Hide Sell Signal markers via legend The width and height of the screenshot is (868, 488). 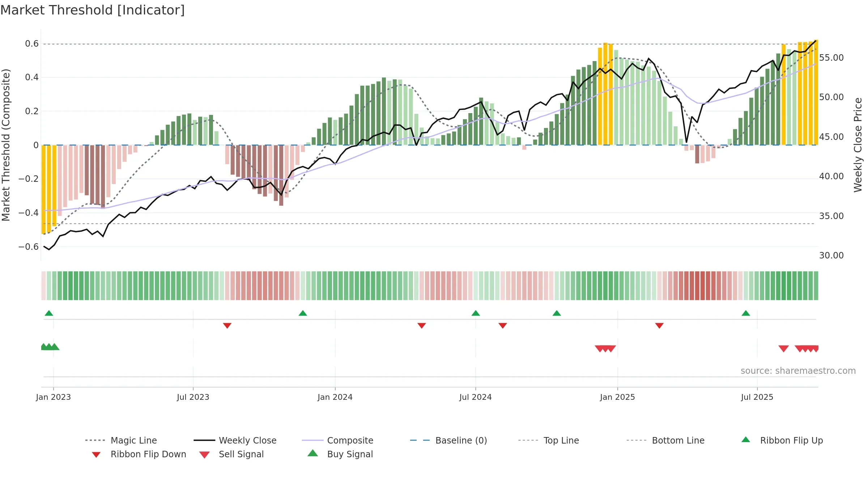[231, 454]
